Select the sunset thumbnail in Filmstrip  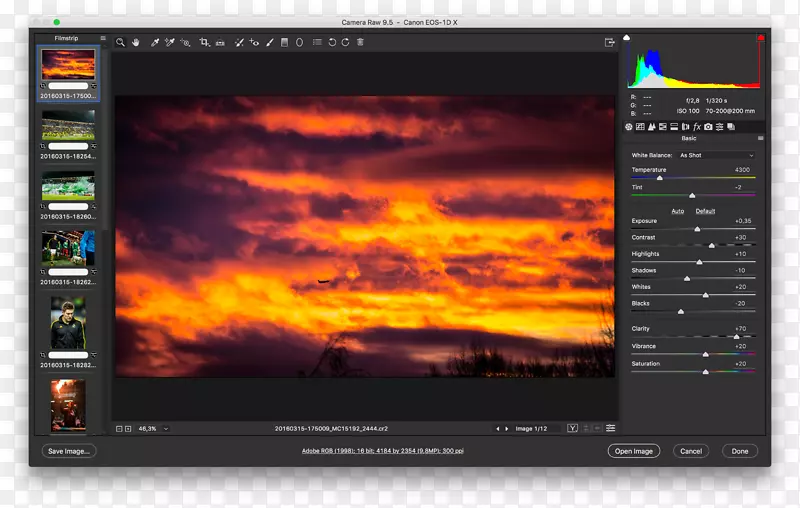click(x=68, y=64)
